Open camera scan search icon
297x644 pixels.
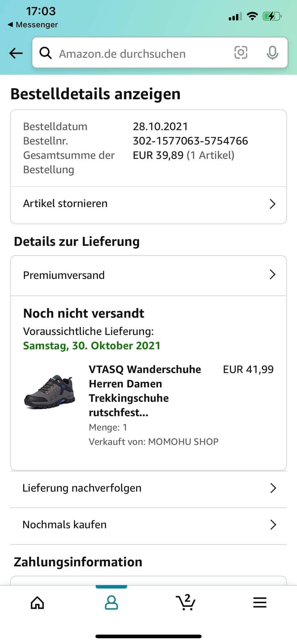(241, 53)
